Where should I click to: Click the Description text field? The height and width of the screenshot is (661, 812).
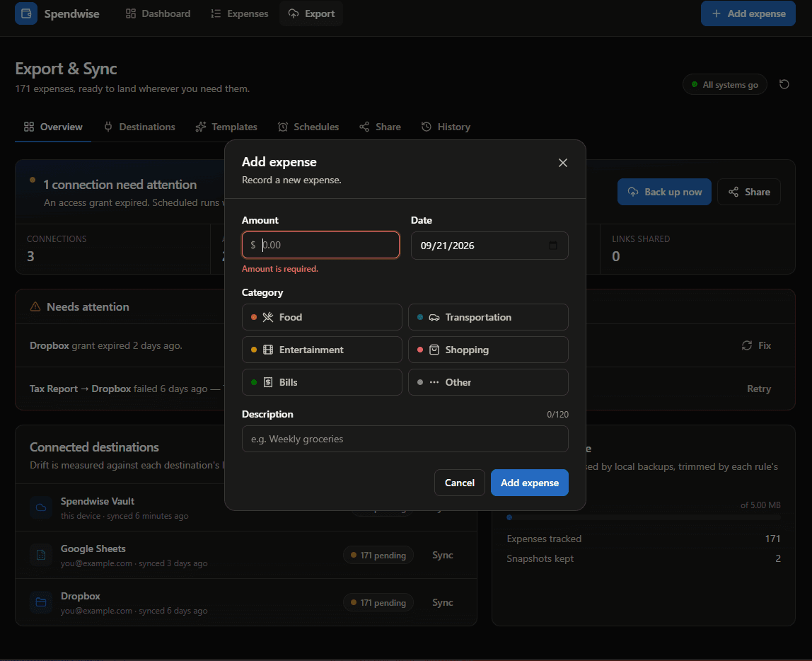[405, 439]
